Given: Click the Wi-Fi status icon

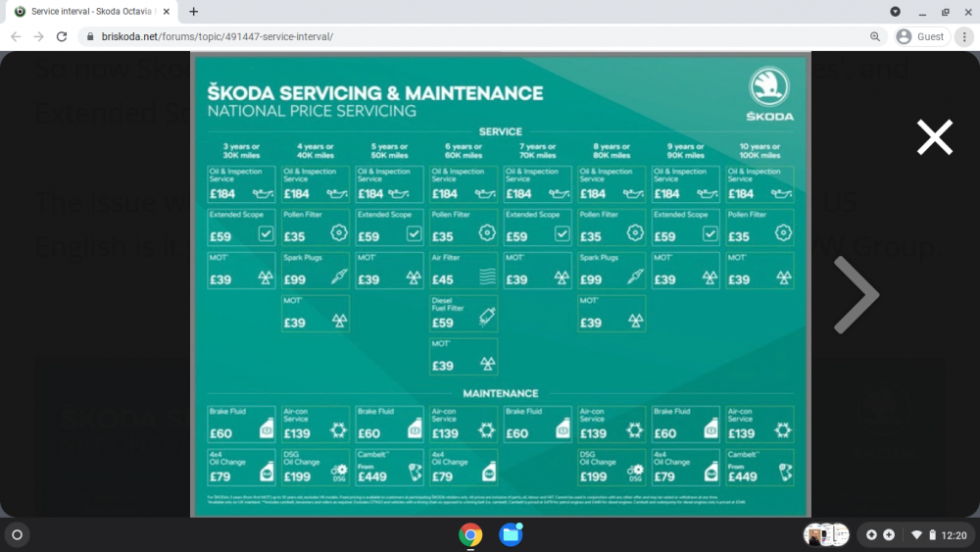Looking at the screenshot, I should click(916, 535).
